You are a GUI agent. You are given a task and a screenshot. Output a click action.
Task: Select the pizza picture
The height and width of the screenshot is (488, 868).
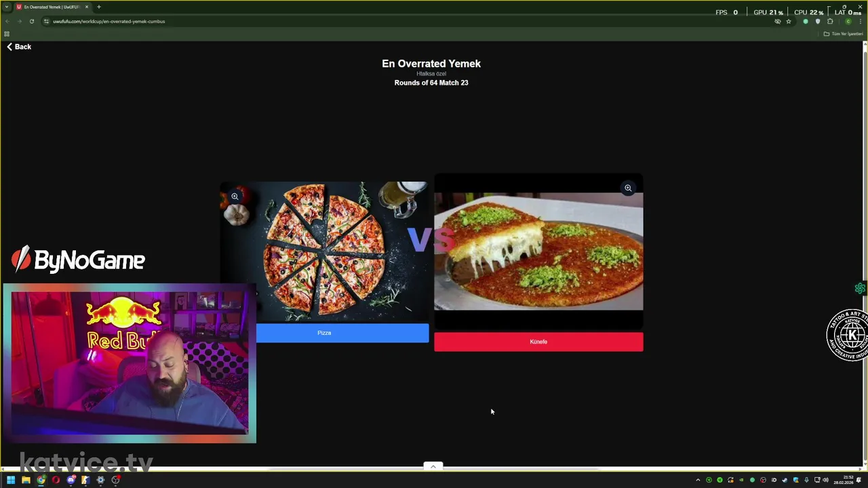pos(324,251)
